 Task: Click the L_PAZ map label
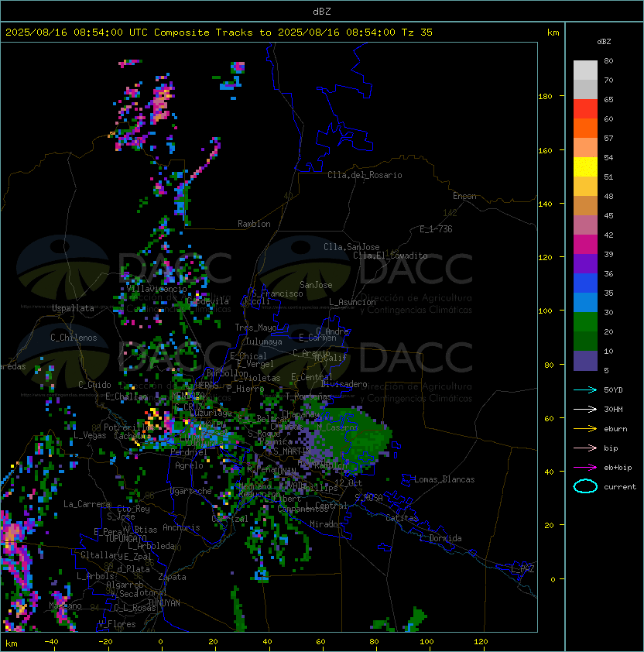pyautogui.click(x=522, y=568)
